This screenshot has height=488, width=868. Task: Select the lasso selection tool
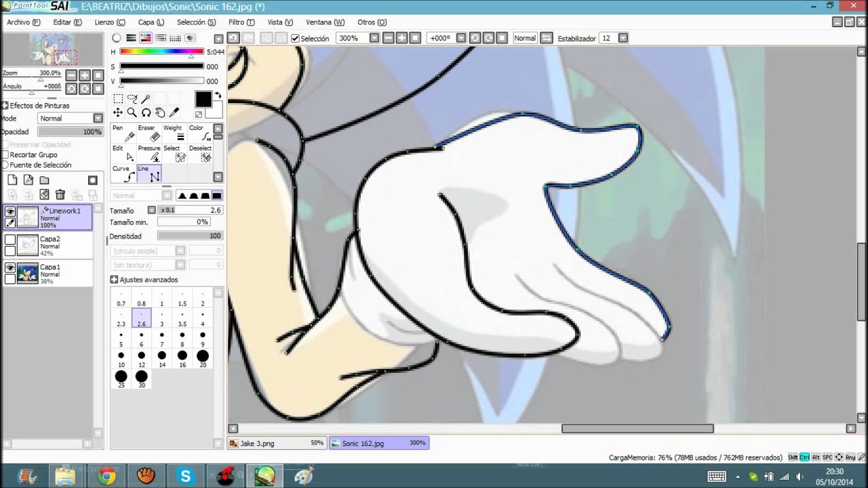pos(132,99)
